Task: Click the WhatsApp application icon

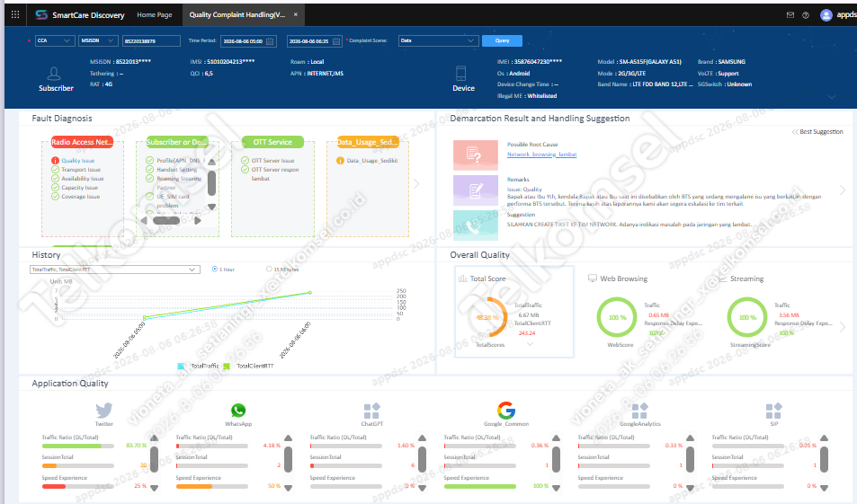Action: (238, 410)
